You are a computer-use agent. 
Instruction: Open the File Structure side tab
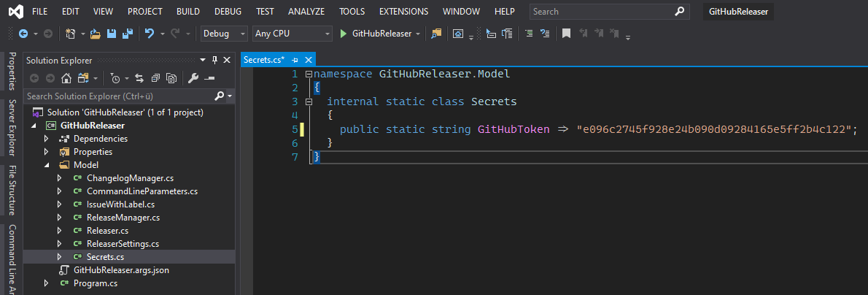(x=12, y=190)
